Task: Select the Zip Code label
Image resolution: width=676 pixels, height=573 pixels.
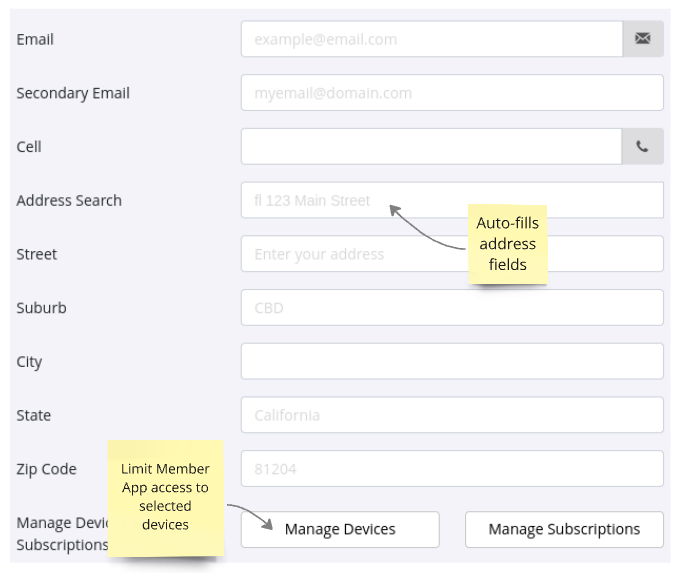Action: [46, 469]
